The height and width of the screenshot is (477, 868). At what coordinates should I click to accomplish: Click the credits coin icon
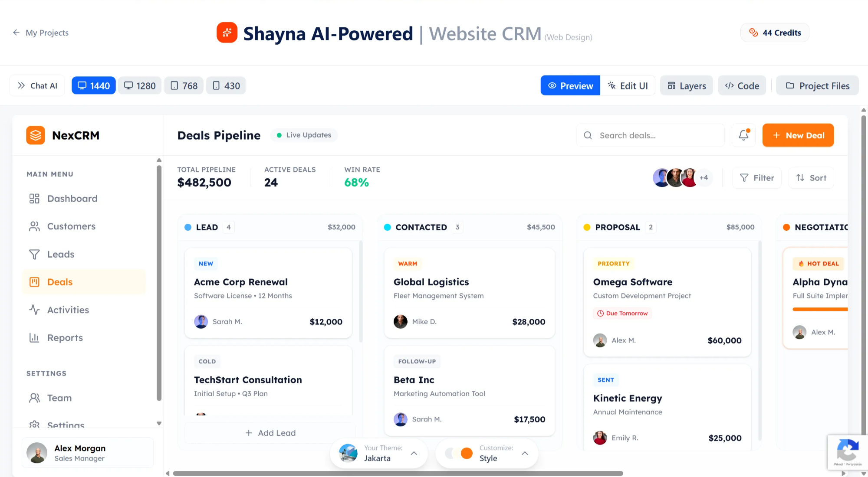coord(753,33)
